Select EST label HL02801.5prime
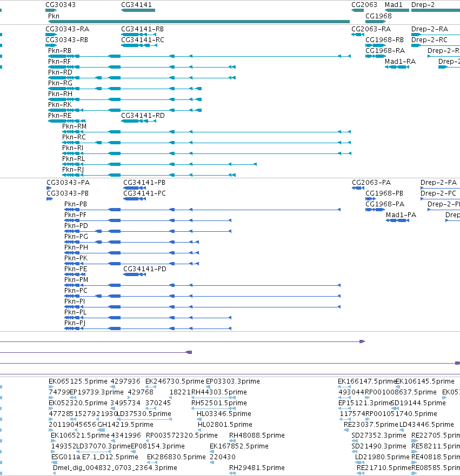 pos(225,425)
